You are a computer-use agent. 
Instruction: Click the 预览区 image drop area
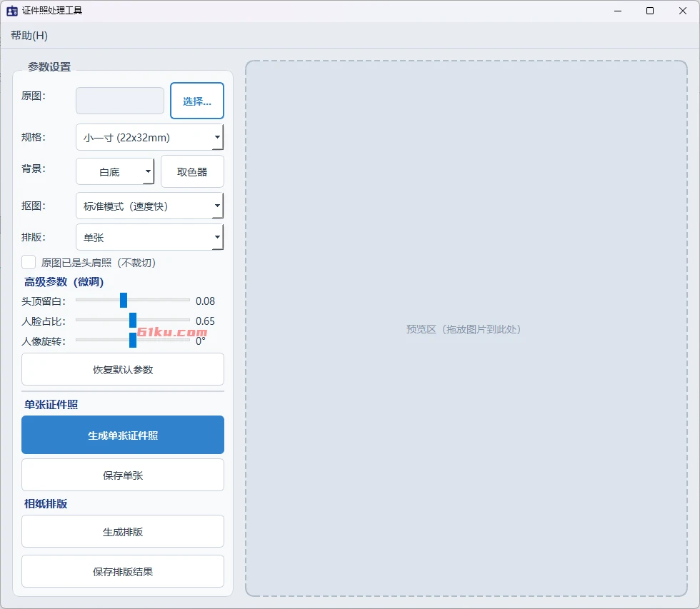[x=466, y=329]
